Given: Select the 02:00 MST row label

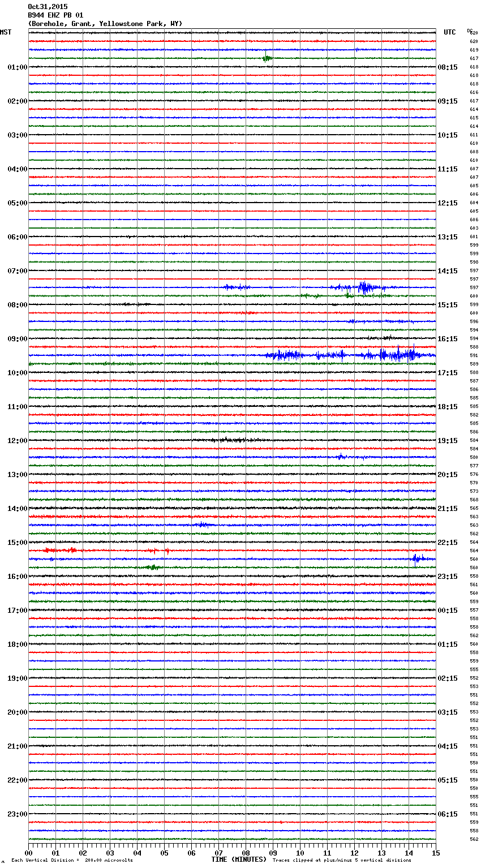Looking at the screenshot, I should tap(18, 101).
